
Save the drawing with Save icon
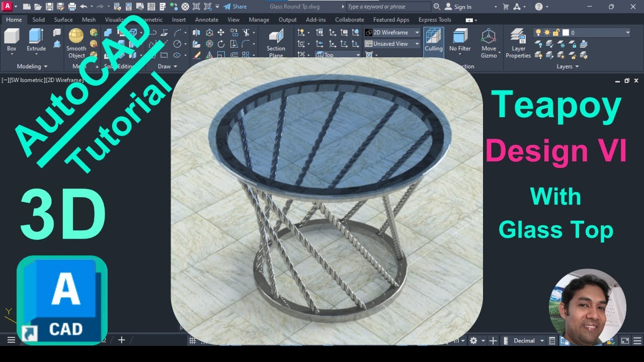pos(49,7)
